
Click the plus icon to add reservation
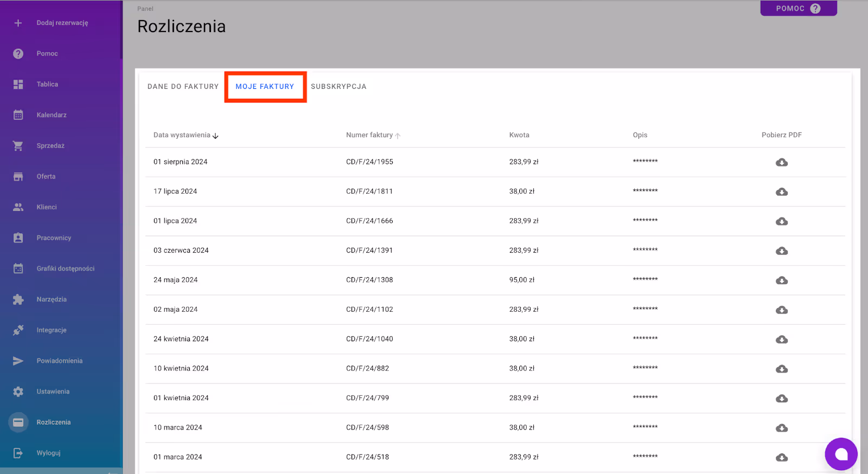(x=18, y=23)
